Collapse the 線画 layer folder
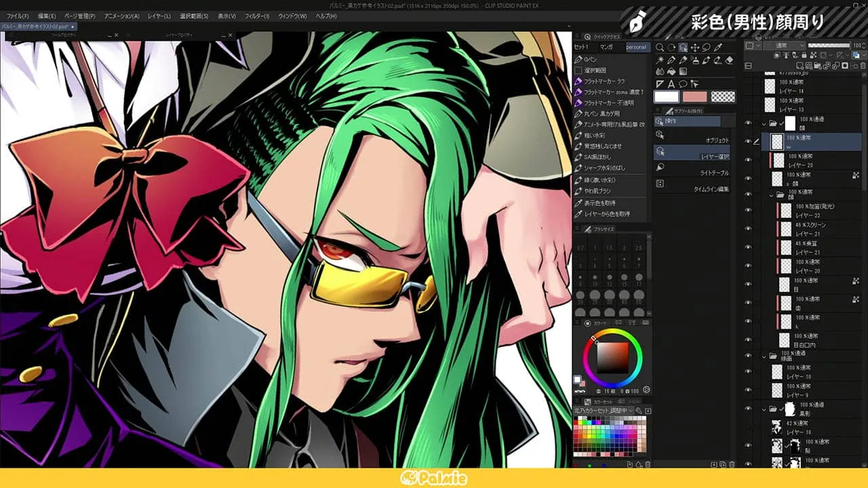The width and height of the screenshot is (868, 488). (764, 357)
